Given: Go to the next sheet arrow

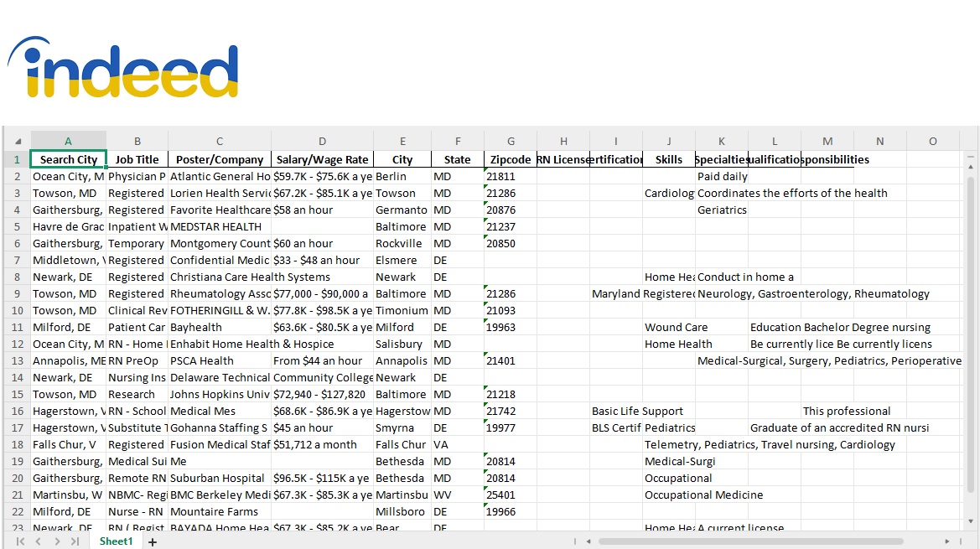Looking at the screenshot, I should 57,541.
